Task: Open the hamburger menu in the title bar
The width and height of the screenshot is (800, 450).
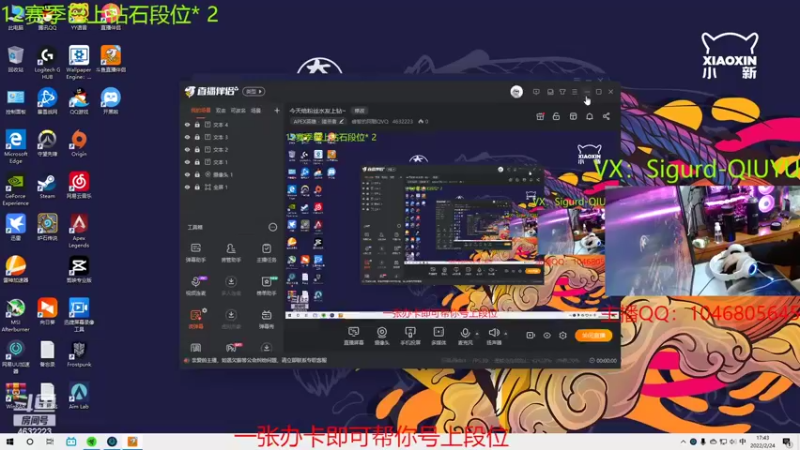Action: coord(574,92)
